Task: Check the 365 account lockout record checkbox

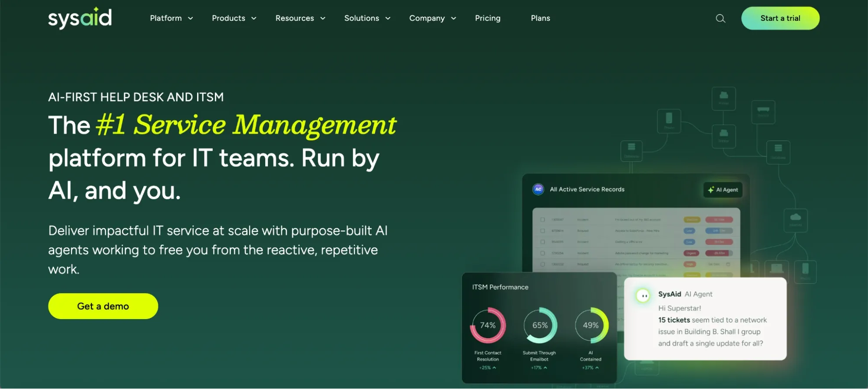Action: [542, 220]
